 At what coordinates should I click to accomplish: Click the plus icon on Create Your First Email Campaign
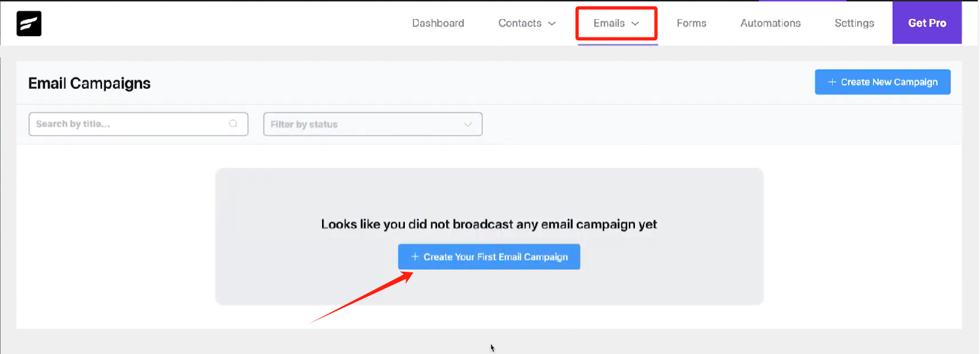(415, 257)
